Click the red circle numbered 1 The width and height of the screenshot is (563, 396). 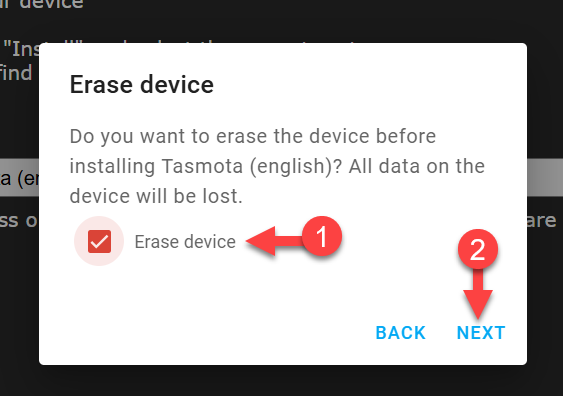click(322, 236)
